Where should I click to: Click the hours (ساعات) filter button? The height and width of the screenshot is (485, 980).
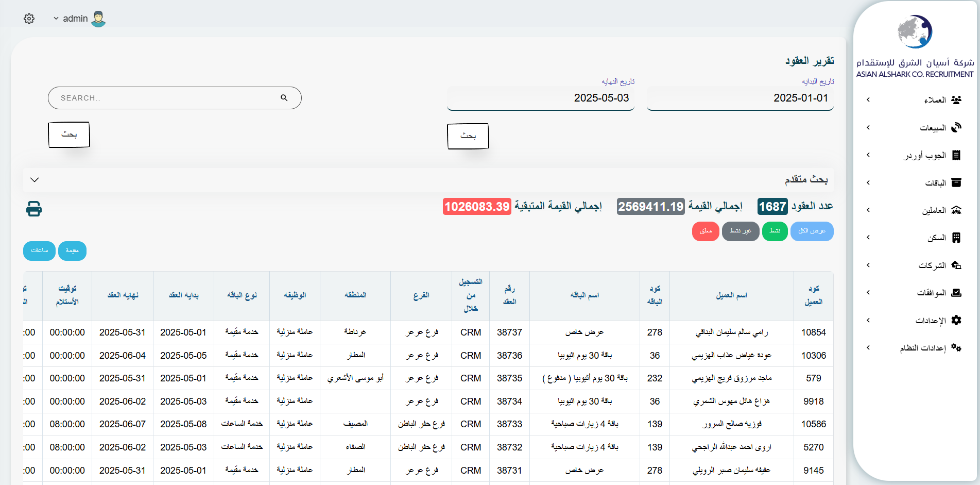click(x=39, y=250)
